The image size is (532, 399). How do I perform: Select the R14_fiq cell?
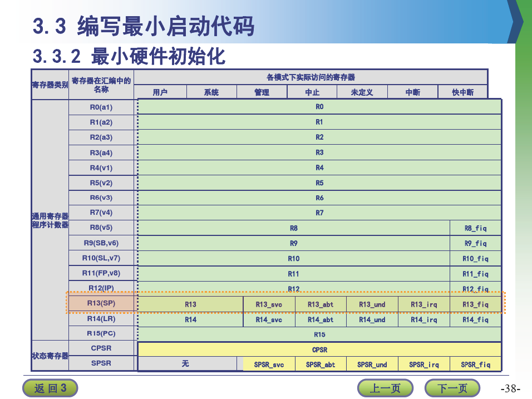[x=475, y=319]
